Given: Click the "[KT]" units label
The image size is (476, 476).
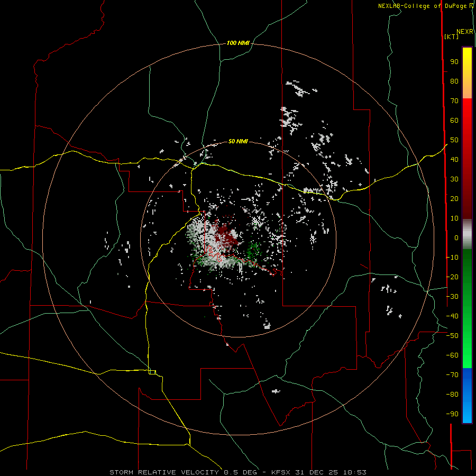Looking at the screenshot, I should [x=451, y=36].
